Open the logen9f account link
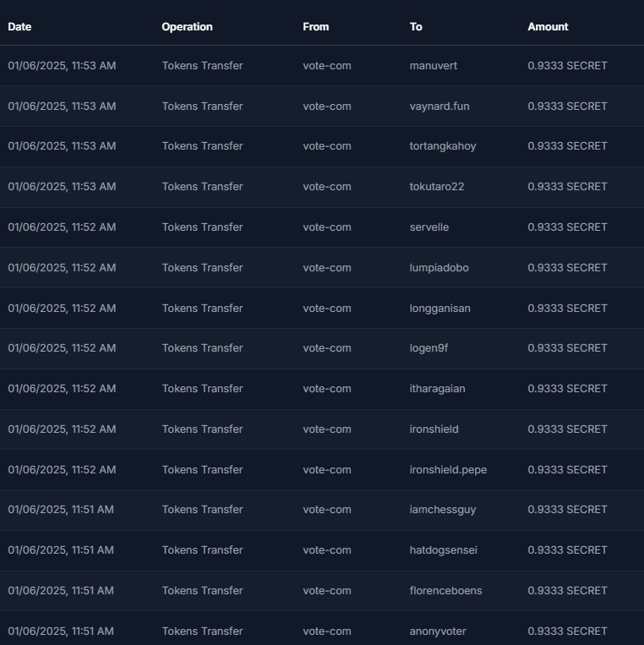The height and width of the screenshot is (645, 644). pos(428,348)
